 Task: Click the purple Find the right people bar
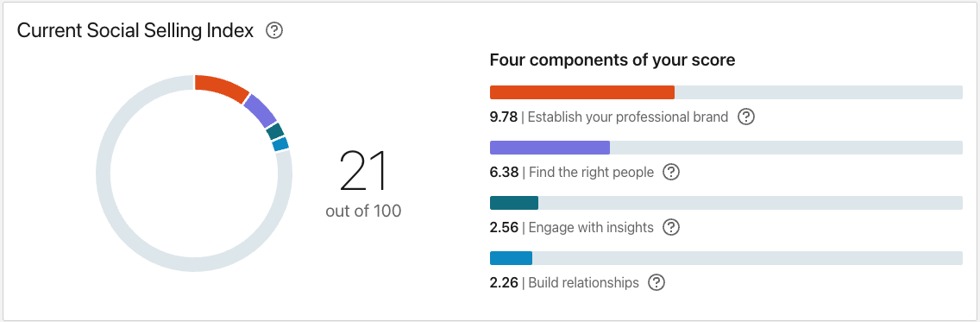click(x=550, y=148)
